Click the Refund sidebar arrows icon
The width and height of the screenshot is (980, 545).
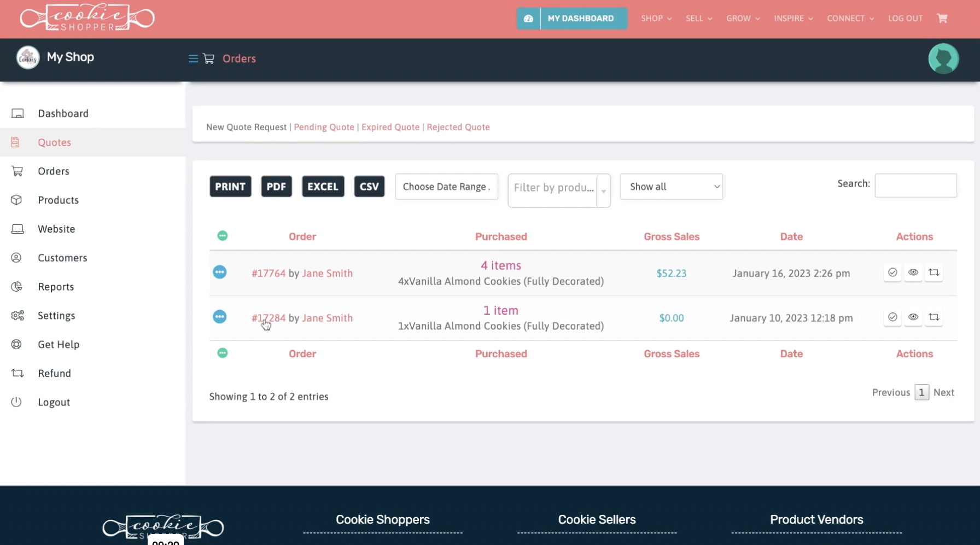[17, 373]
